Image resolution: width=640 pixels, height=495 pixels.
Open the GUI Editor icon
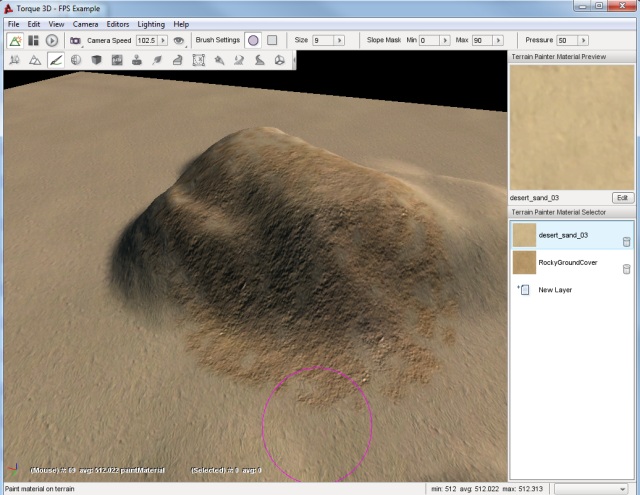point(34,41)
